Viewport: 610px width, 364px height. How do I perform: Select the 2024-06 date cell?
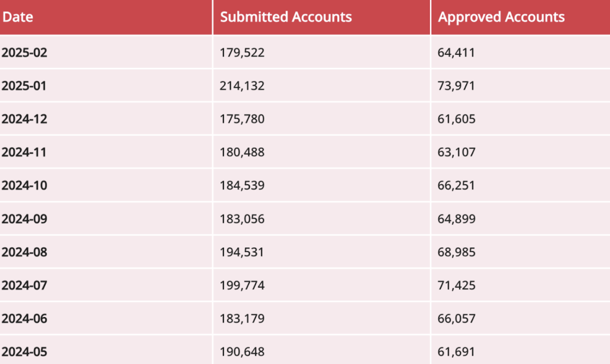[24, 319]
